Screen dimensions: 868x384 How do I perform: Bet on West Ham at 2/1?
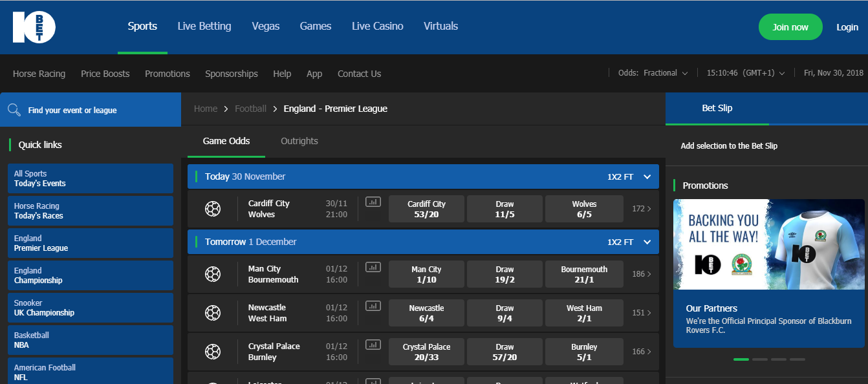coord(584,313)
